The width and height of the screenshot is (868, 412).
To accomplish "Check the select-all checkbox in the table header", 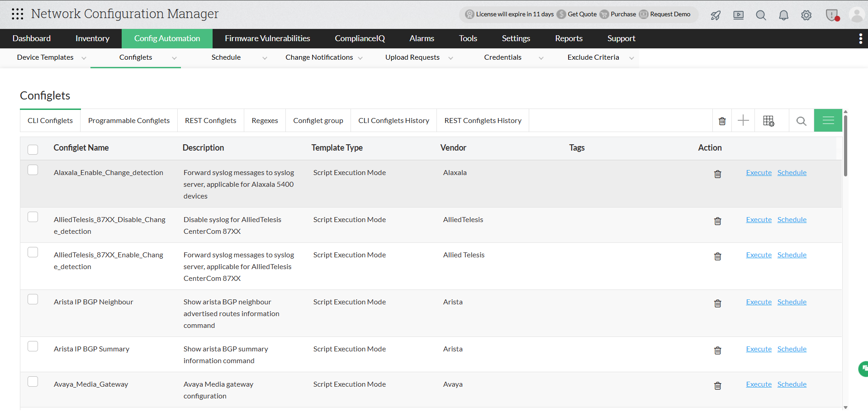I will coord(33,149).
